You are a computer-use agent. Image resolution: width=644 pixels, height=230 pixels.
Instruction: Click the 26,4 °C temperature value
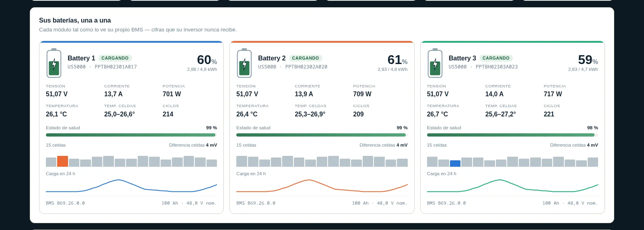coord(247,114)
